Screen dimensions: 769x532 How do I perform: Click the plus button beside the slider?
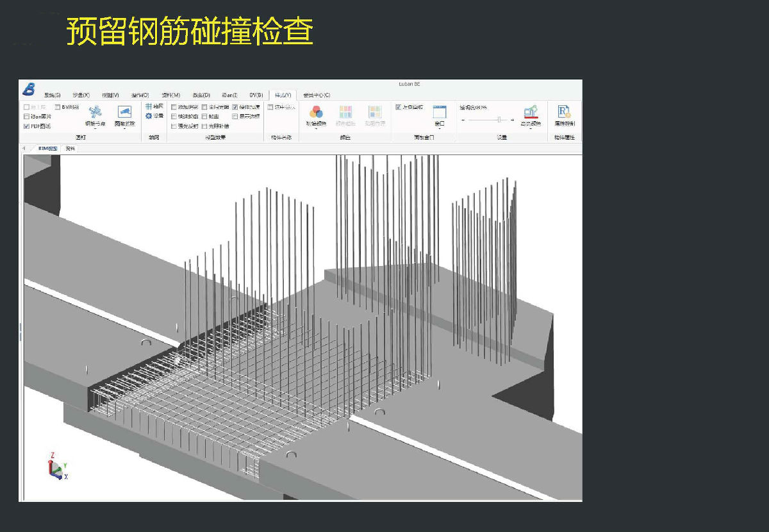[x=512, y=120]
